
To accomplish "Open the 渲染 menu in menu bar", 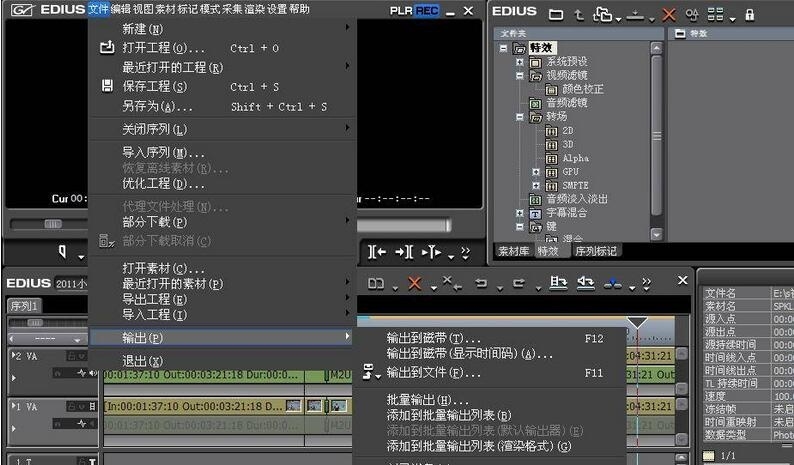I will pyautogui.click(x=255, y=9).
